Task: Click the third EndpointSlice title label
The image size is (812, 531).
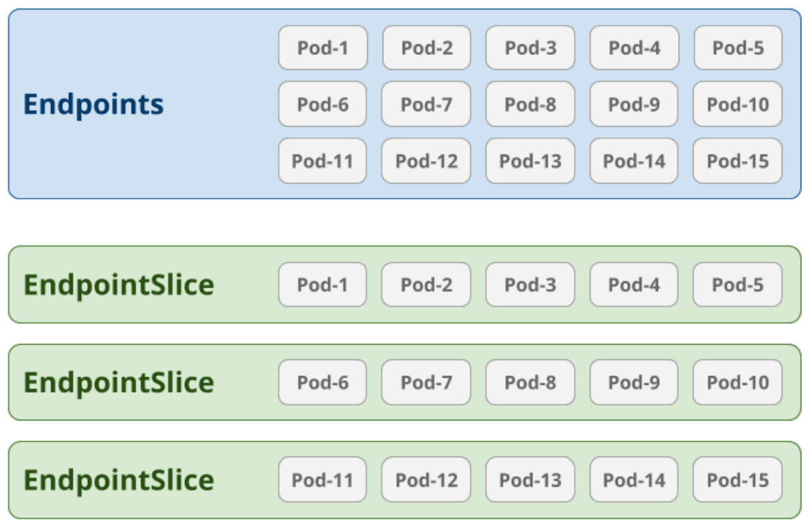Action: pos(119,480)
